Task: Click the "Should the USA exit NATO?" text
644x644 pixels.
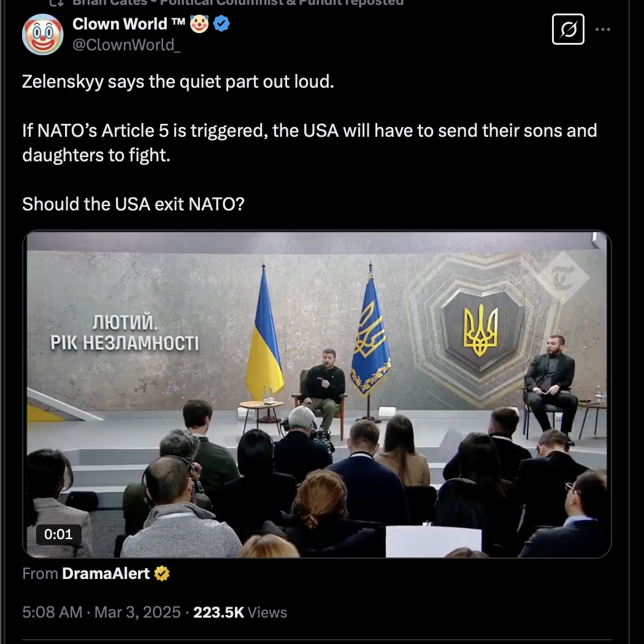Action: [x=133, y=204]
